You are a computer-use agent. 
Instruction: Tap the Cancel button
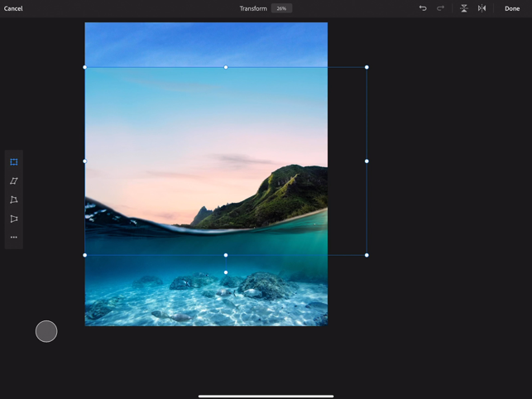(13, 8)
